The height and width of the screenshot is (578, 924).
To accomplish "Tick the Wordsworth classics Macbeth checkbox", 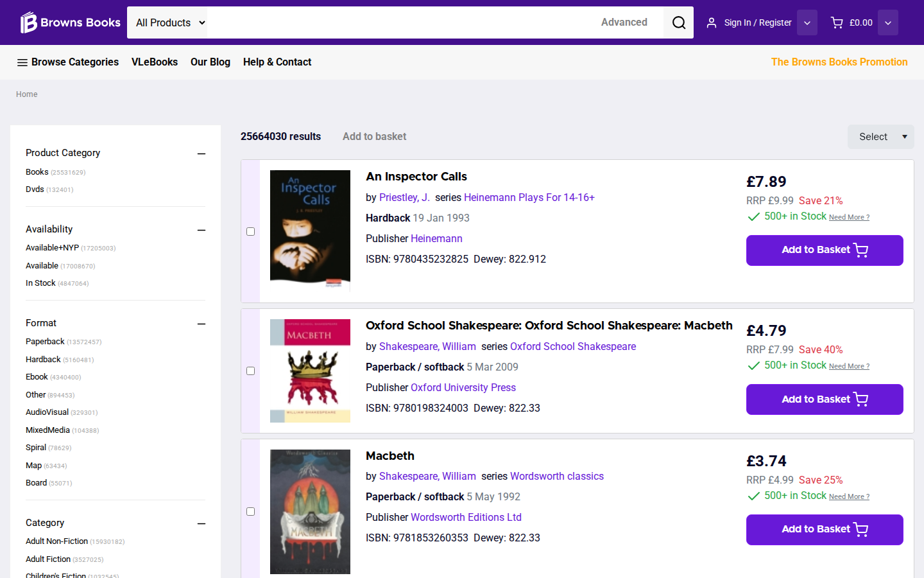I will click(x=251, y=511).
